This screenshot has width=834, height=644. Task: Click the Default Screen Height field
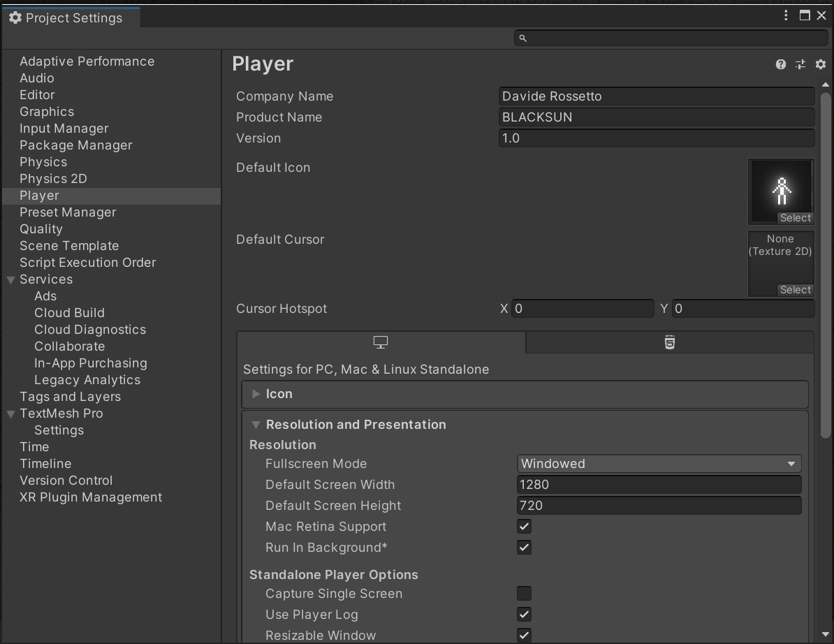pos(659,506)
